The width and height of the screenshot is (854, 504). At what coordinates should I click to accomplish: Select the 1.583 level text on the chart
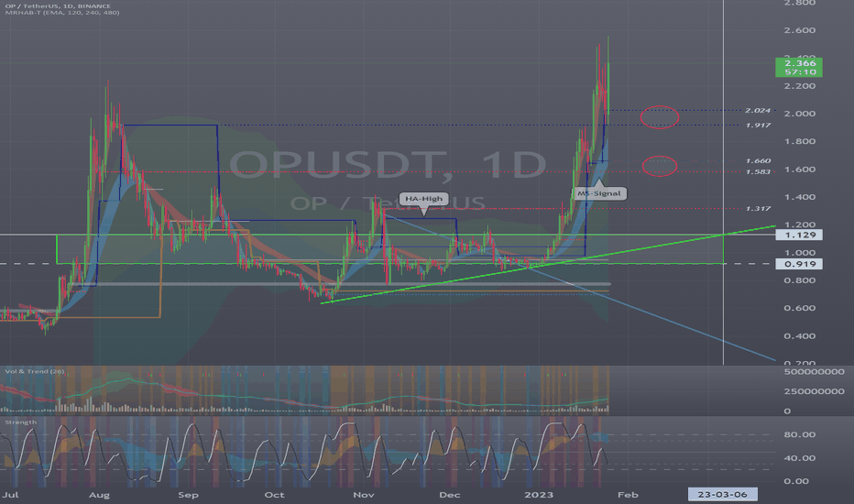pyautogui.click(x=758, y=172)
